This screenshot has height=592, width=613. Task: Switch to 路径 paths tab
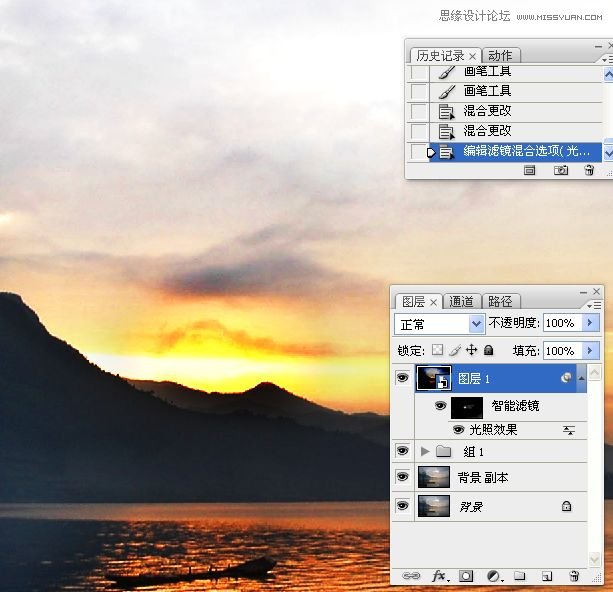coord(500,301)
